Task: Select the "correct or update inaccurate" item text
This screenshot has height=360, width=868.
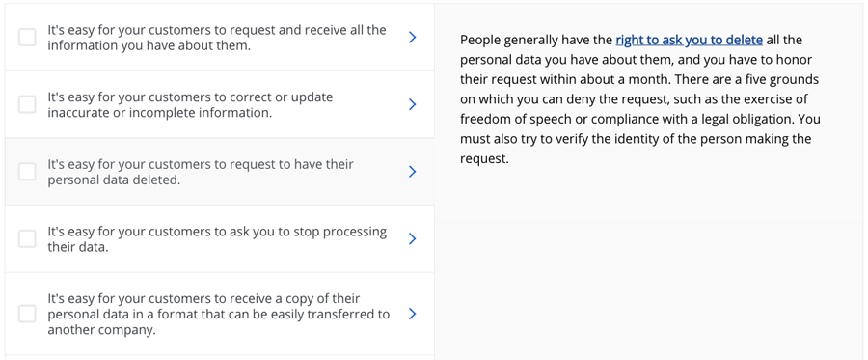Action: click(x=190, y=104)
